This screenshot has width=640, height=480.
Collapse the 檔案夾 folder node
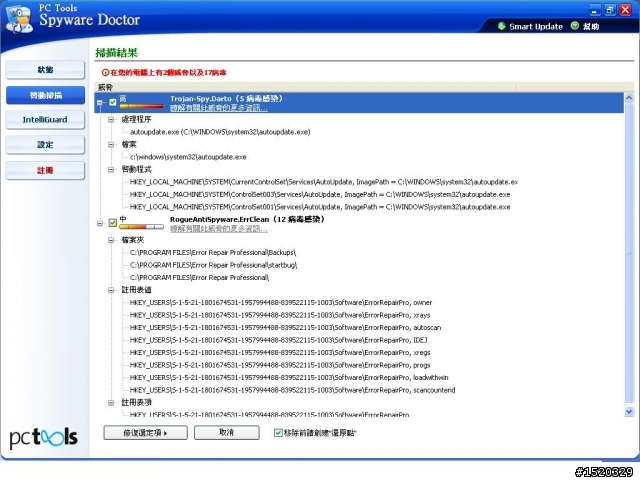[111, 240]
